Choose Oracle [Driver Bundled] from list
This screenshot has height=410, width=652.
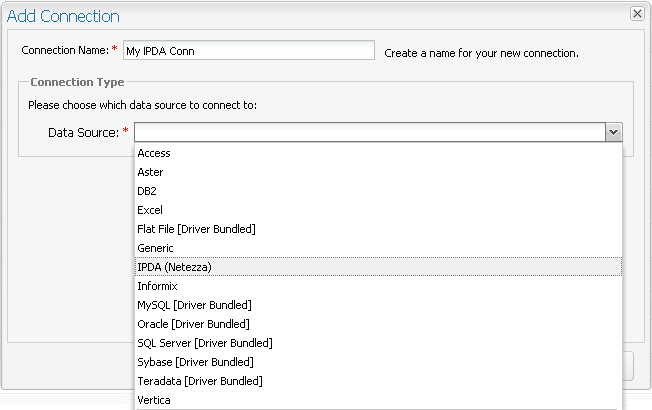click(x=193, y=324)
